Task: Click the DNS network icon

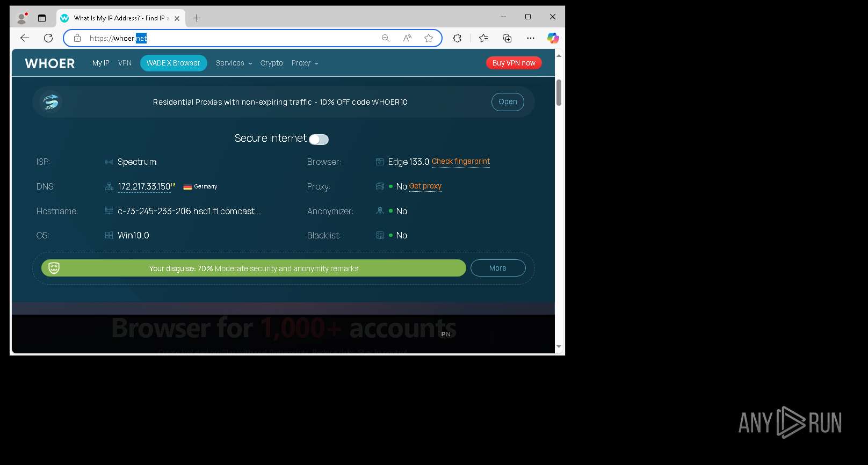Action: point(109,186)
